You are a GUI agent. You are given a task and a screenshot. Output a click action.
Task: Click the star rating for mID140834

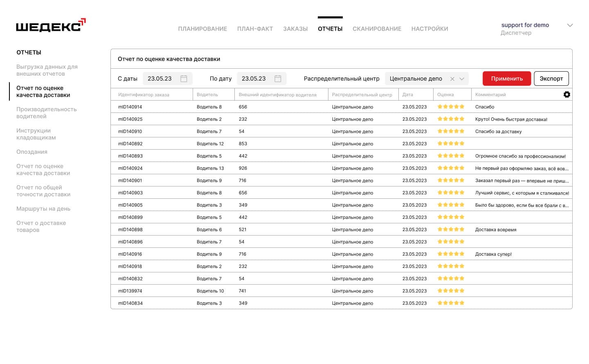451,303
